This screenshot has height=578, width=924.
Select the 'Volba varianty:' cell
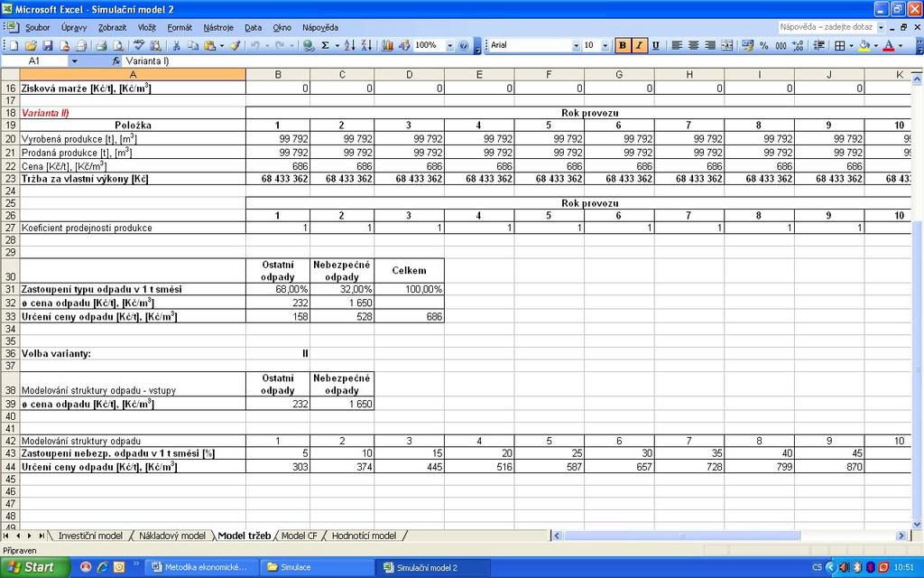pos(133,353)
